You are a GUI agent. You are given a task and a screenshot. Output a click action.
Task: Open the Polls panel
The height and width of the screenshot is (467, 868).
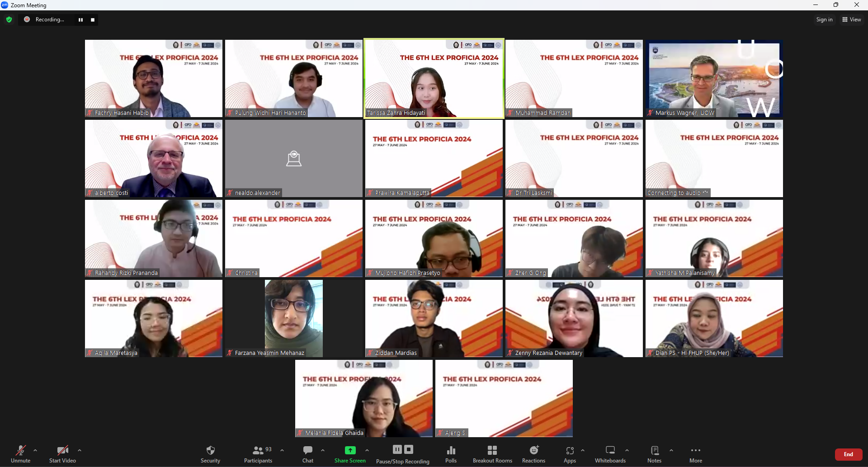click(451, 453)
